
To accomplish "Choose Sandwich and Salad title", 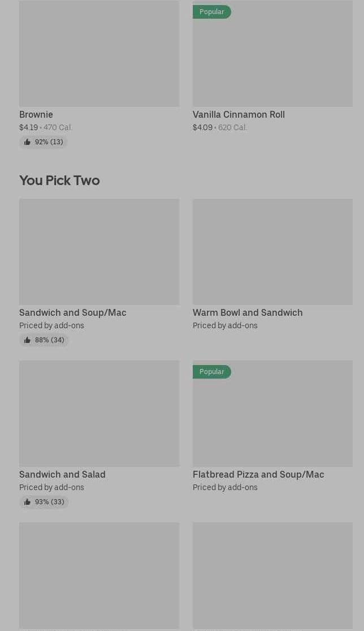I will pos(62,474).
